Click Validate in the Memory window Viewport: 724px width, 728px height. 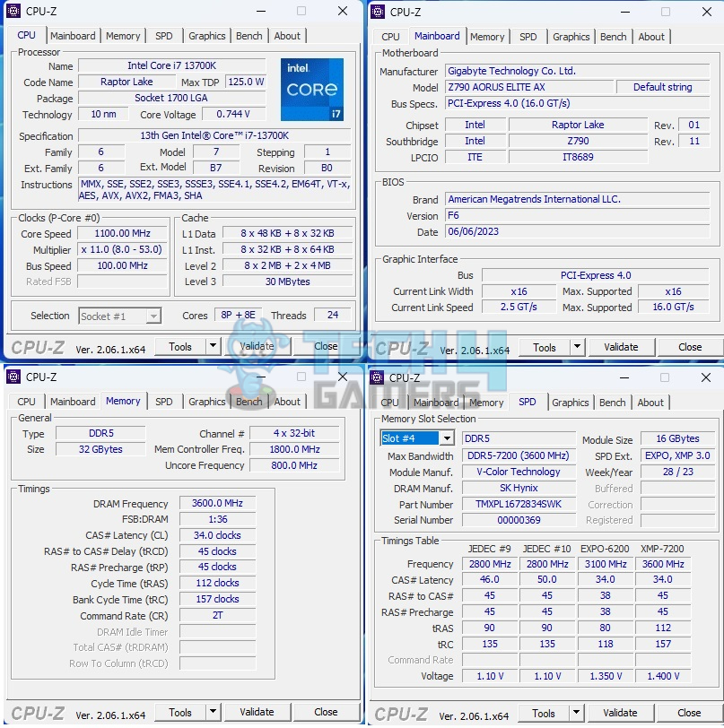tap(257, 712)
